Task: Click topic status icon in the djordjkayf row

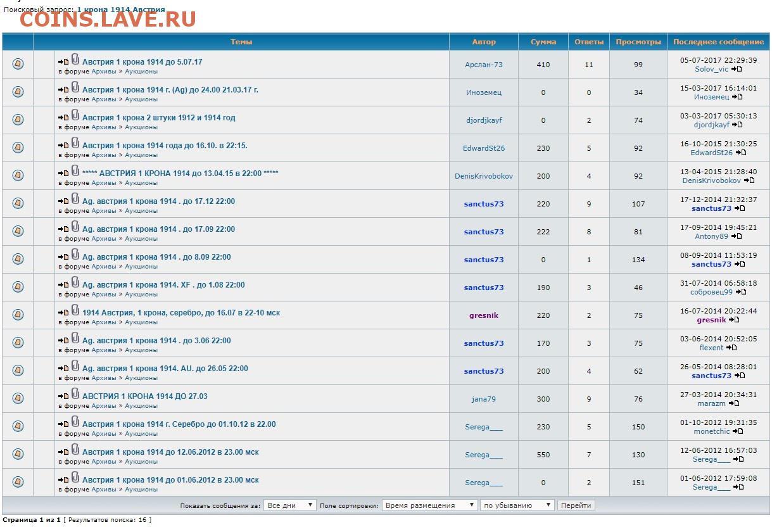Action: point(18,120)
